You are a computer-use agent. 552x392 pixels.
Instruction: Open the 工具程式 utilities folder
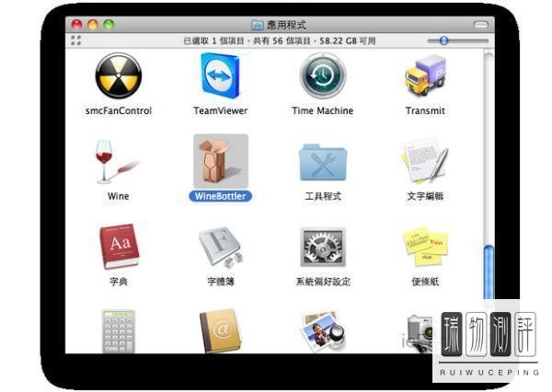(x=322, y=162)
